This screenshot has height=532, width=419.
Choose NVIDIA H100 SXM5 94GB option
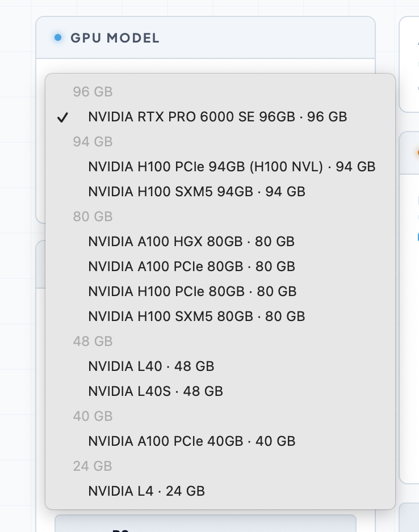(196, 192)
